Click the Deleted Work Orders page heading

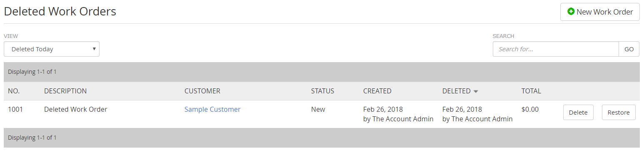60,11
